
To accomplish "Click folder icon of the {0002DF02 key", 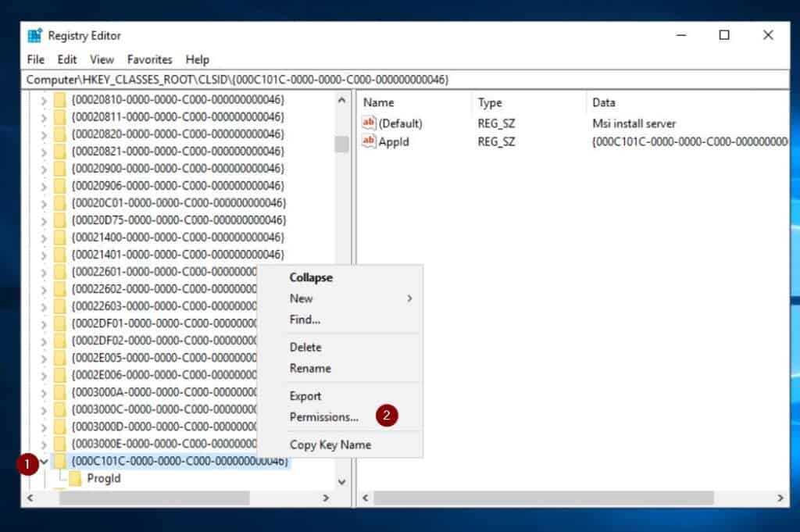I will coord(60,341).
